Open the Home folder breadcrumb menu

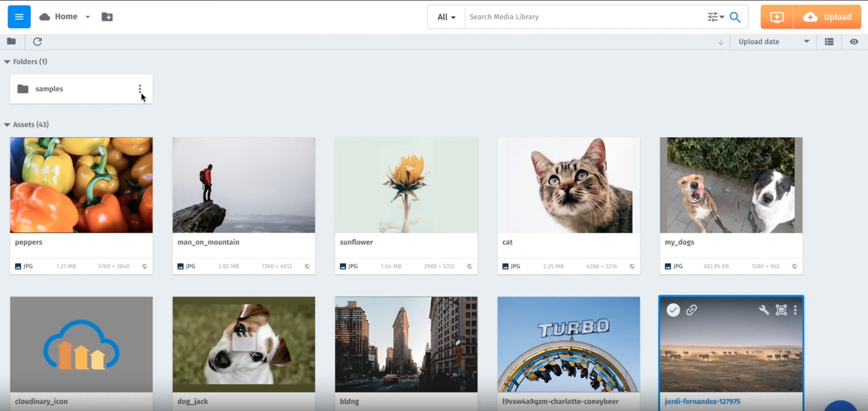pyautogui.click(x=87, y=17)
